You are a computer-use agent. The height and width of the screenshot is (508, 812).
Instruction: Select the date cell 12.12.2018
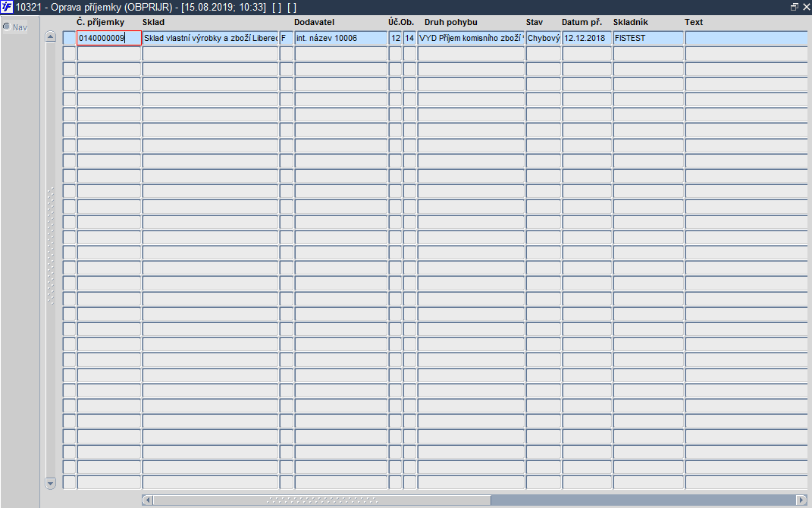(x=587, y=38)
